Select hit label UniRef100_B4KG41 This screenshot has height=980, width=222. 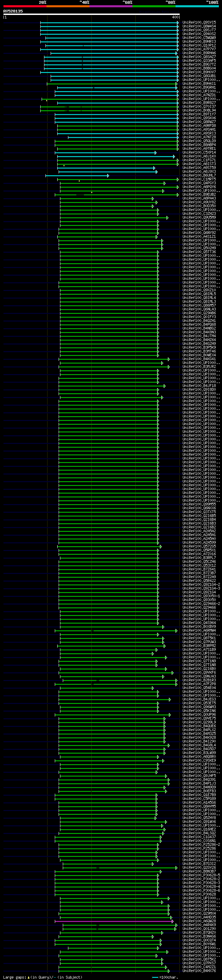coord(199,359)
